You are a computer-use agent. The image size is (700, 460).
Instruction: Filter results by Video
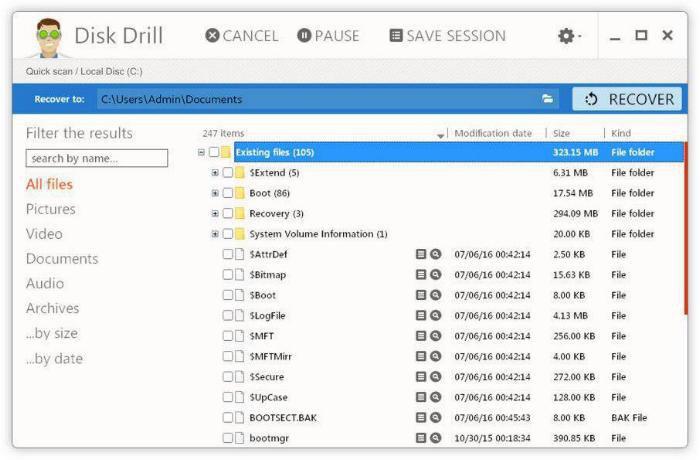(x=44, y=234)
